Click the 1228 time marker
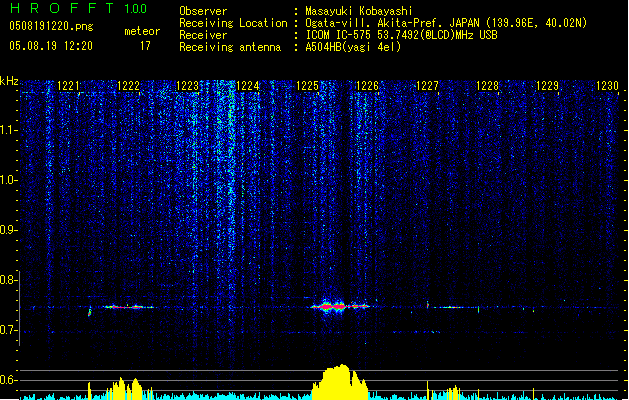Viewport: 629px width, 400px height. (x=487, y=86)
